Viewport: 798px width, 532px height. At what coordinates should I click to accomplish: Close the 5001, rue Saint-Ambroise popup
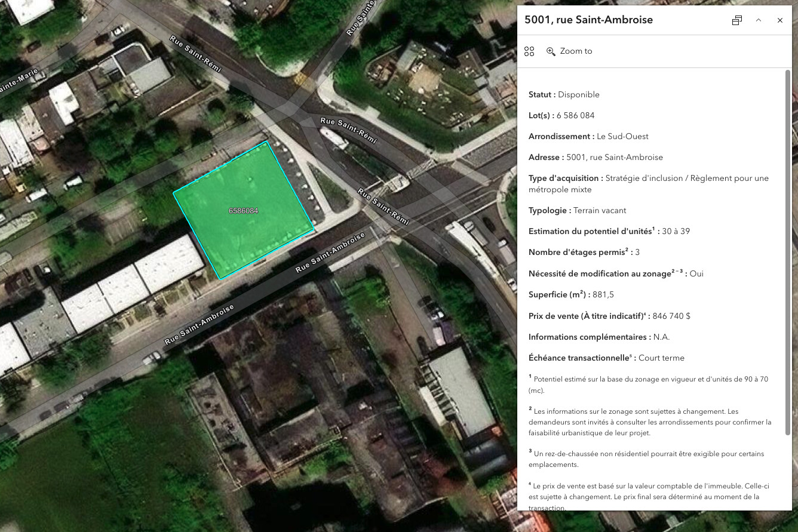click(x=779, y=20)
